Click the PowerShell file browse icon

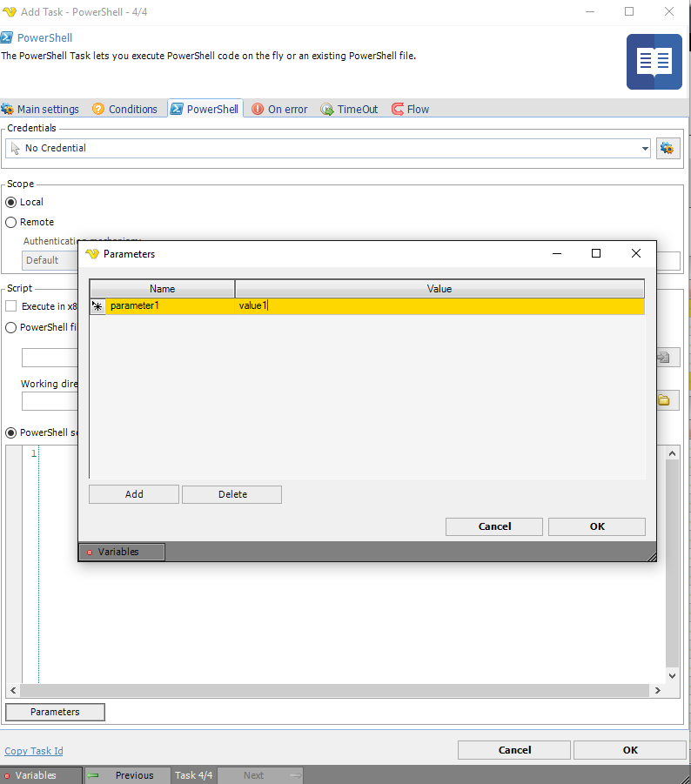(663, 358)
